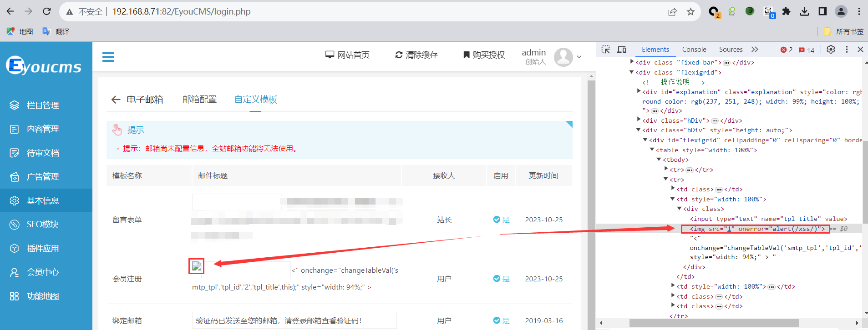Bookmark this page with star icon
Viewport: 868px width, 330px height.
coord(690,12)
